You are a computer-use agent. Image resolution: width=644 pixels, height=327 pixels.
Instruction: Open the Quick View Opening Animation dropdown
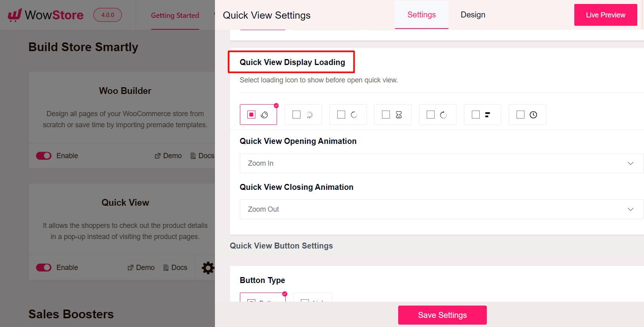click(x=441, y=163)
